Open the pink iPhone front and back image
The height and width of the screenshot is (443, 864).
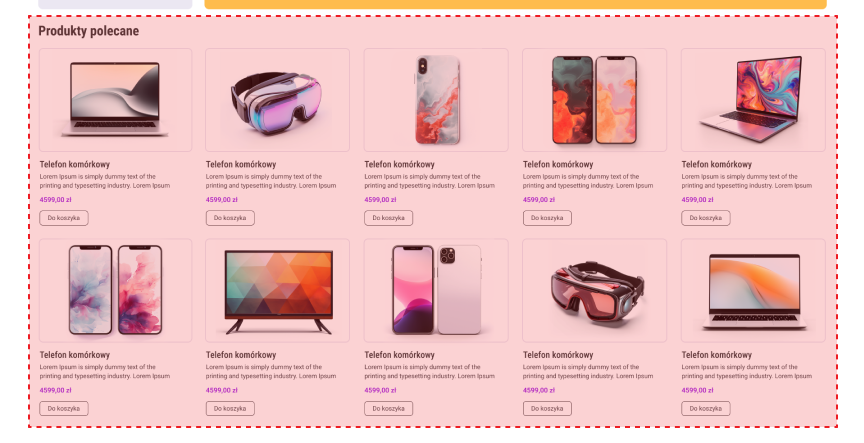click(x=436, y=290)
